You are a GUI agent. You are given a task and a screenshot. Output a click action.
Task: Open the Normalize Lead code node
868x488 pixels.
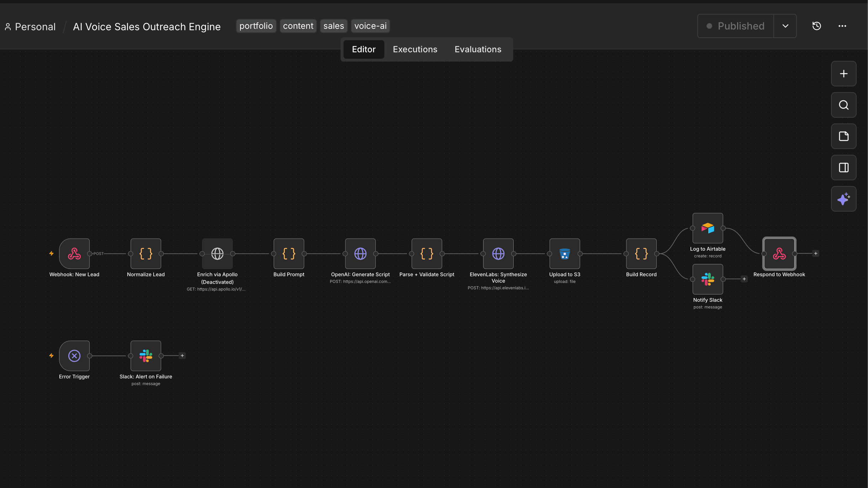146,254
